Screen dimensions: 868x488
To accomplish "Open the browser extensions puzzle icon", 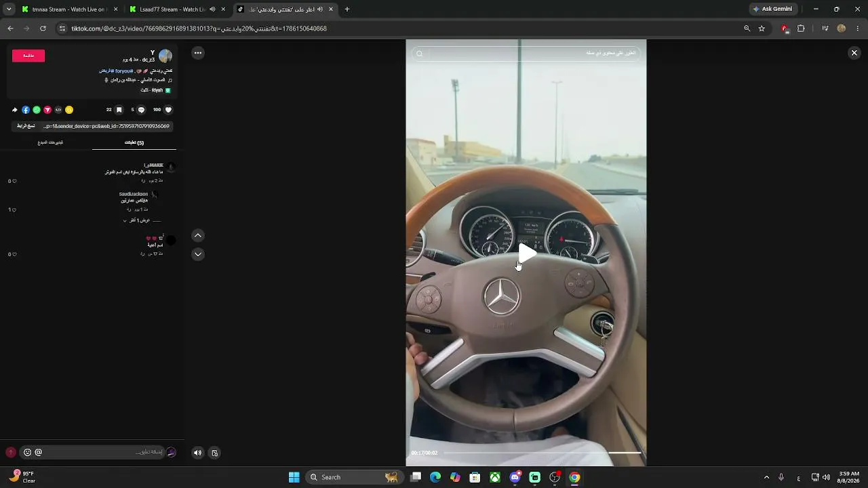I will coord(801,28).
